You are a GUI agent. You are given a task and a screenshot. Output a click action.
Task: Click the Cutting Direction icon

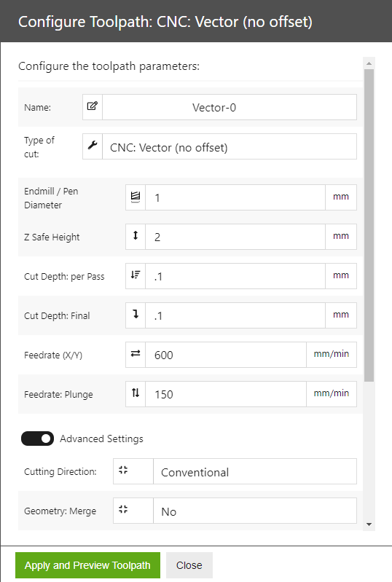tap(123, 470)
